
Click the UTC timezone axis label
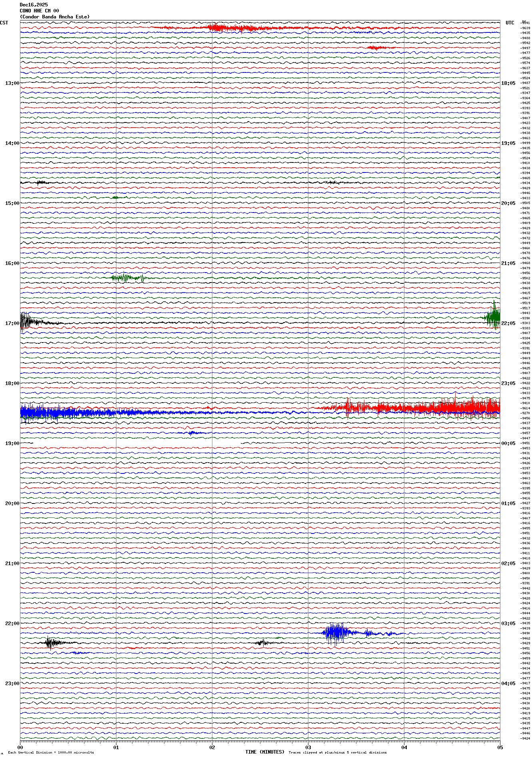pyautogui.click(x=510, y=23)
